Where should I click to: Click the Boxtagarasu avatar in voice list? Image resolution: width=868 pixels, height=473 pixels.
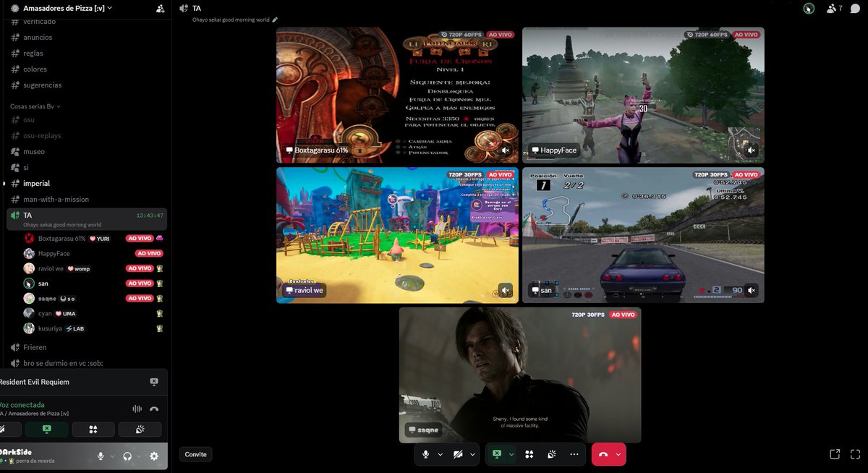click(29, 239)
